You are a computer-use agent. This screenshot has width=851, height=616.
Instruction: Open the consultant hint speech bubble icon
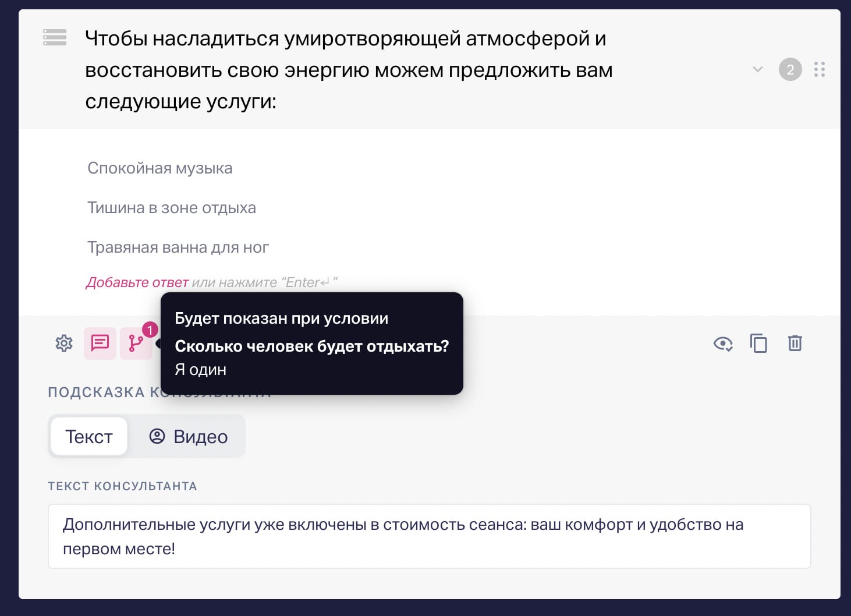tap(100, 344)
